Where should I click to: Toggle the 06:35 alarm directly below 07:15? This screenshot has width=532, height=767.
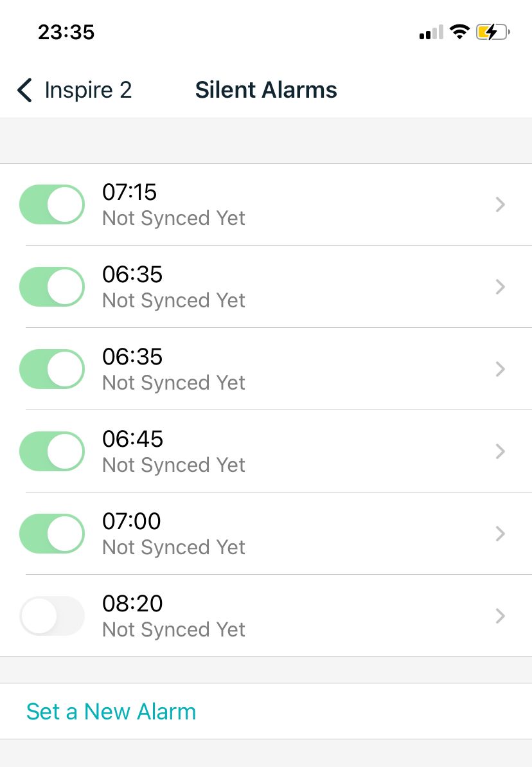coord(52,287)
